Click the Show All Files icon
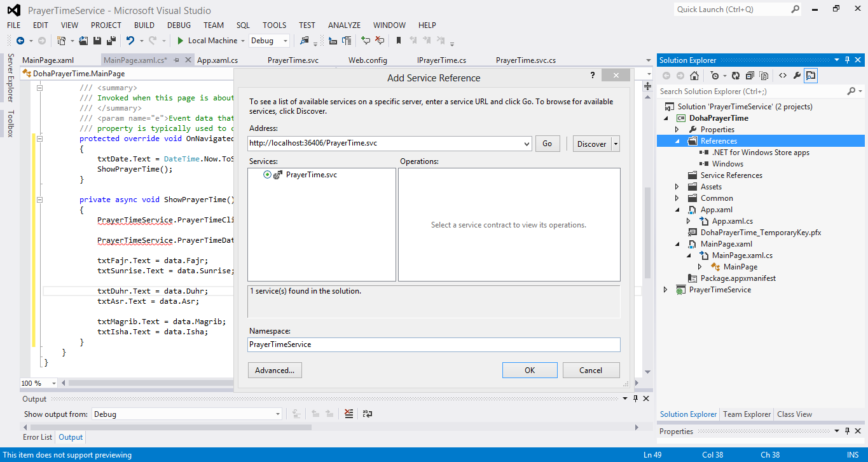 pyautogui.click(x=764, y=76)
